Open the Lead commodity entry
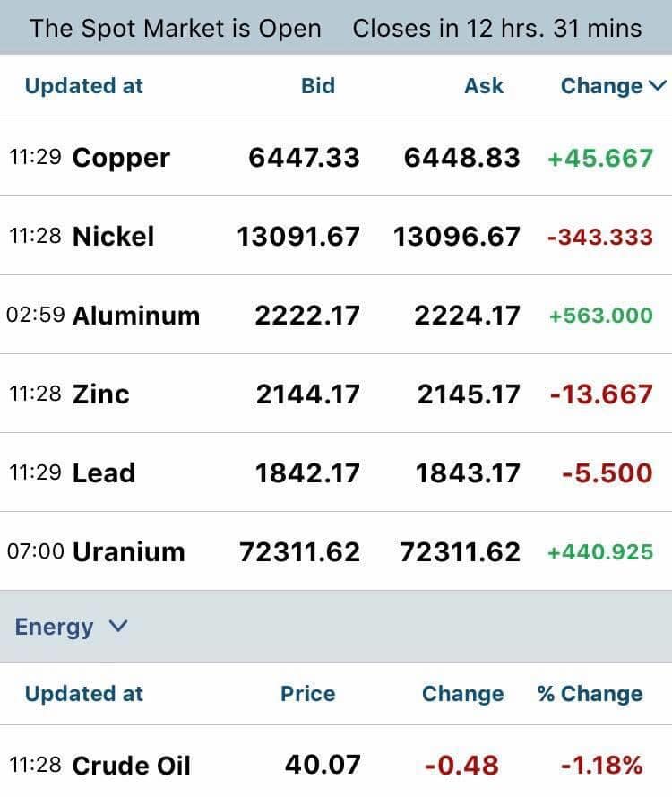Viewport: 672px width, 797px height. 336,472
